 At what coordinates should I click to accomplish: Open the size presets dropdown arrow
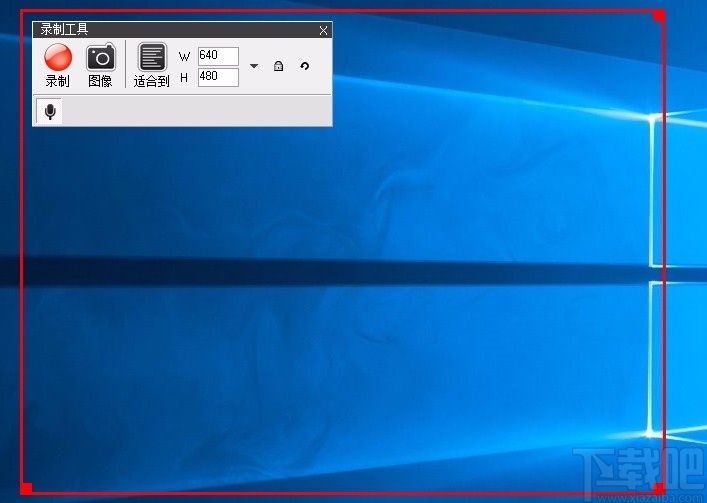pos(254,66)
